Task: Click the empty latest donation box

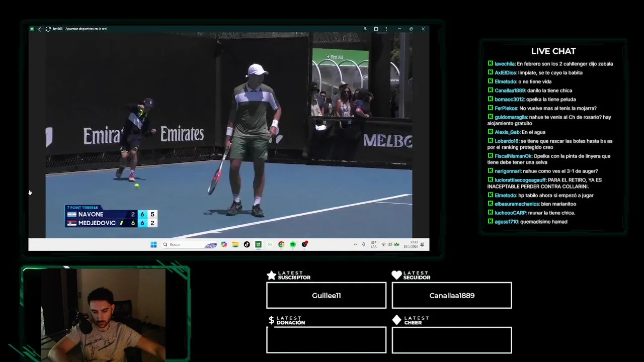Action: pos(326,340)
